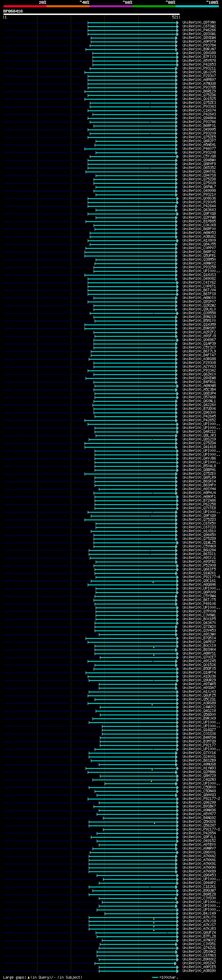This screenshot has width=222, height=980.
Task: Select the UniRef100_P62258 entry
Action: pos(199,504)
